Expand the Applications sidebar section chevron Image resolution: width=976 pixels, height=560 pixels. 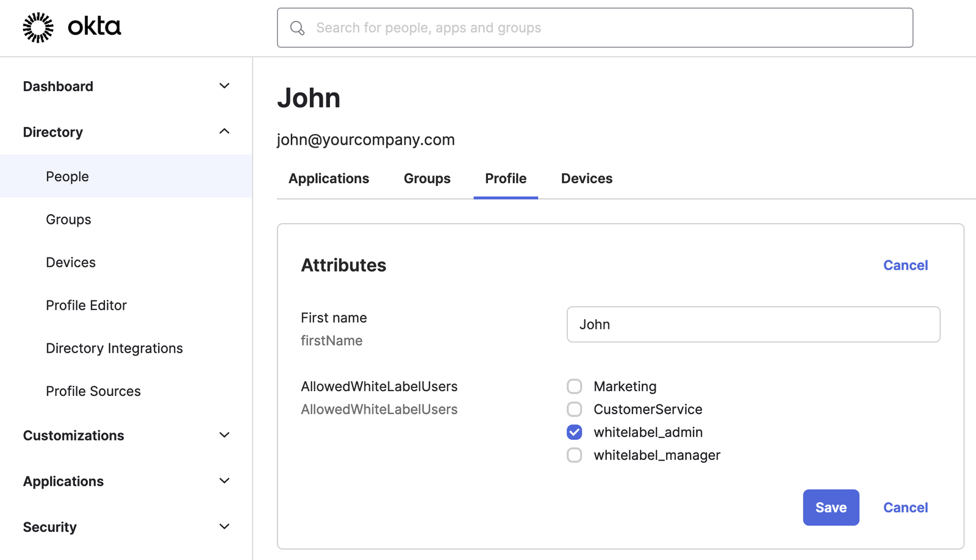[224, 481]
